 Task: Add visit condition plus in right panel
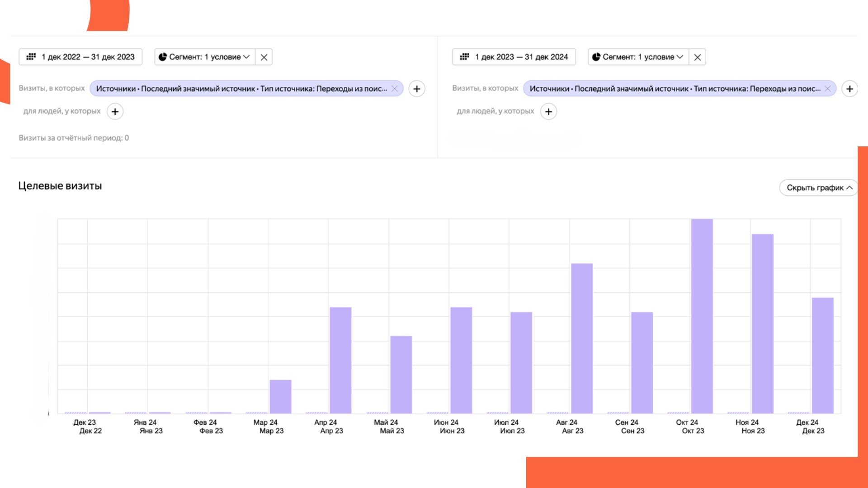[850, 89]
